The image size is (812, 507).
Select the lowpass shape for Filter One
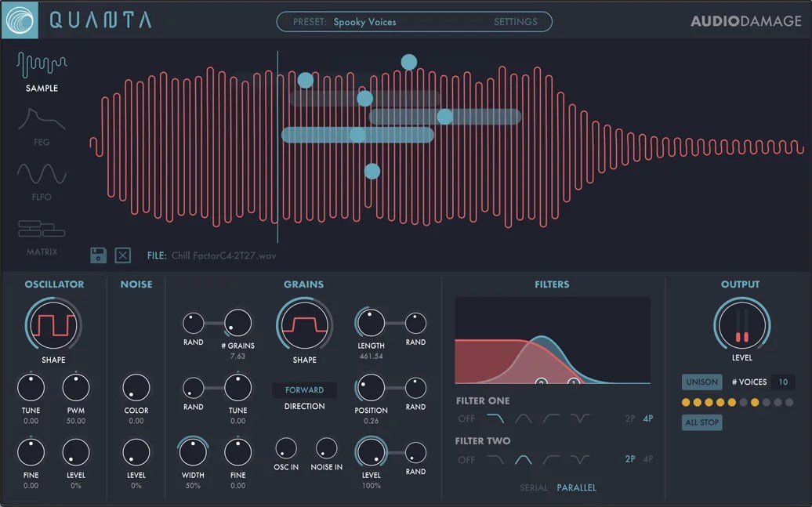(x=496, y=418)
